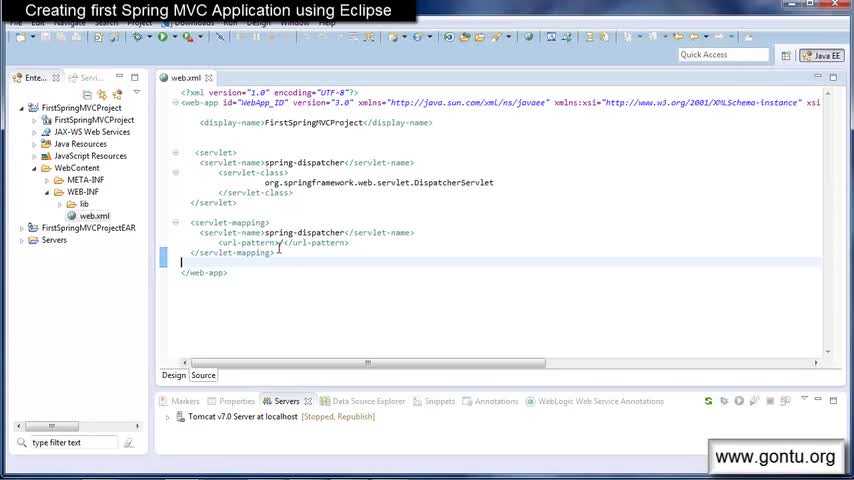Screen dimensions: 854x480
Task: Select JavaScript Resources in the tree
Action: [x=90, y=156]
